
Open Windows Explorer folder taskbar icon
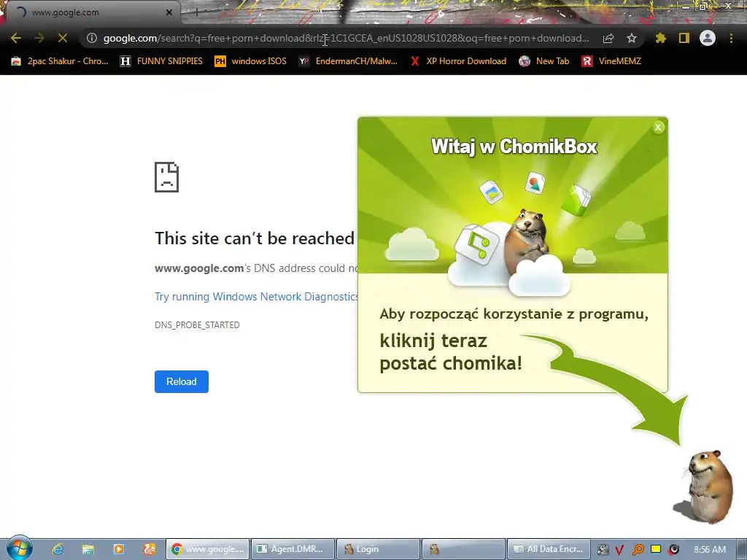88,549
